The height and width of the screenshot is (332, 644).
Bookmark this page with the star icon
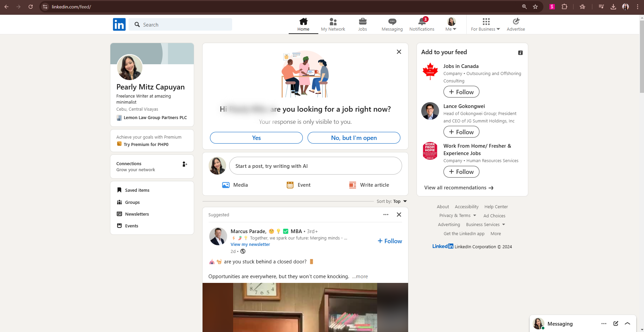[535, 7]
